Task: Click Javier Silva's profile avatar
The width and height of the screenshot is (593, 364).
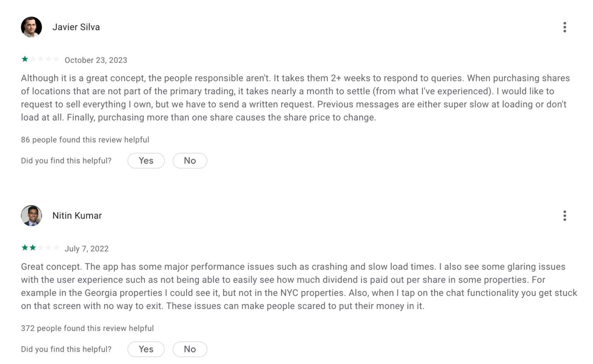Action: (31, 27)
